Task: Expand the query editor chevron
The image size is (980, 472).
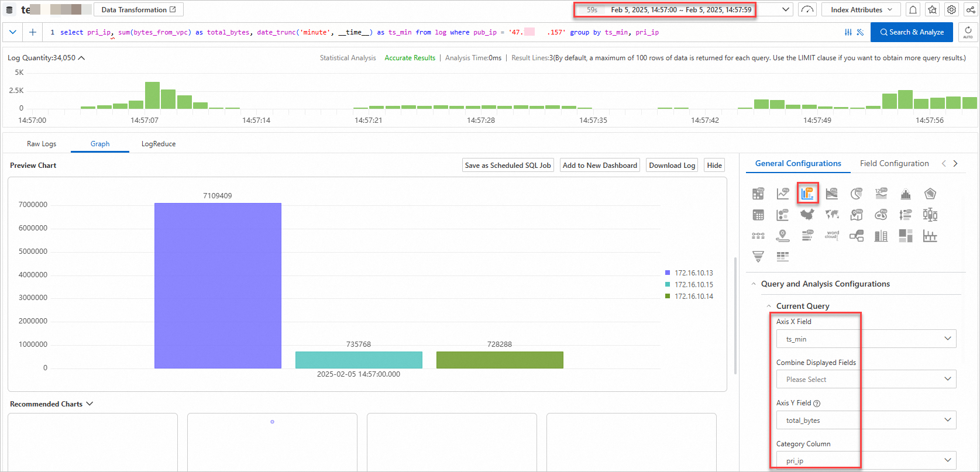Action: tap(12, 32)
